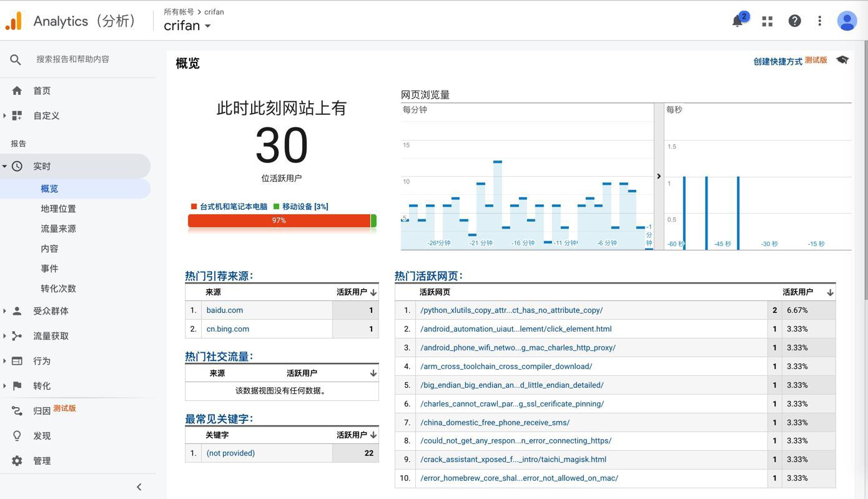
Task: Click the attribution icon beside 归因
Action: click(x=17, y=411)
